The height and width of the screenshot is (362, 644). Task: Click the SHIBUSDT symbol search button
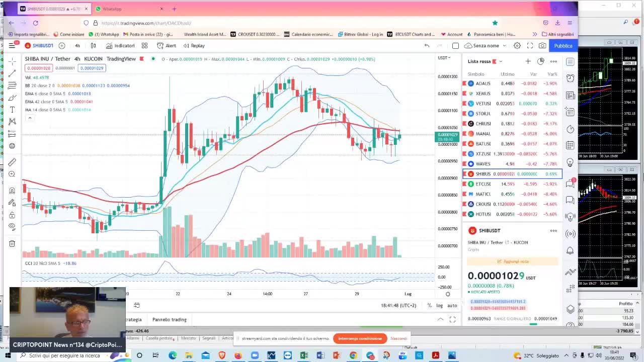click(x=39, y=46)
